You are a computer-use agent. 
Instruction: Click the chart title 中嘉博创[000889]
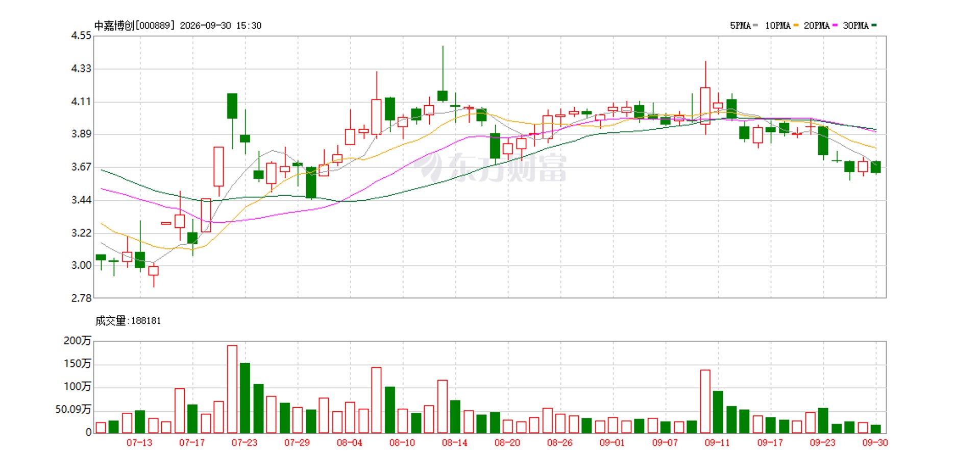click(135, 26)
